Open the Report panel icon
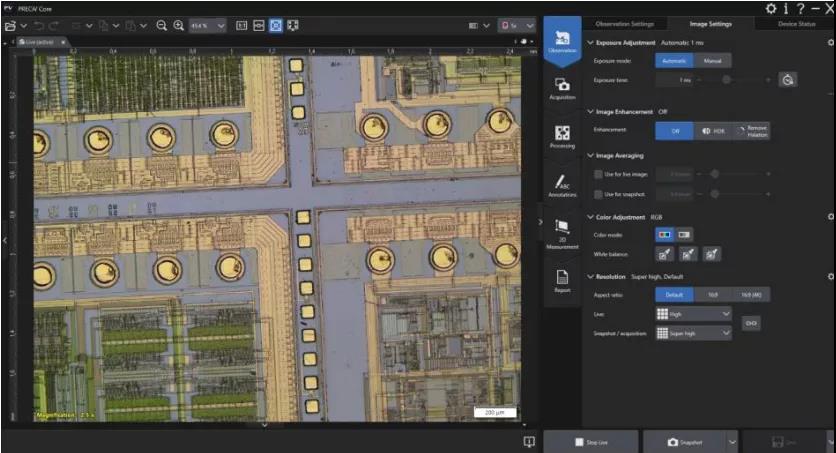 562,281
